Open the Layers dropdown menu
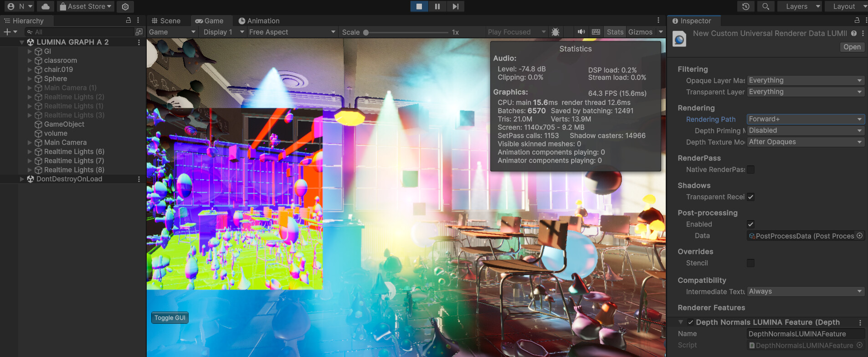Viewport: 868px width, 357px height. pos(800,6)
